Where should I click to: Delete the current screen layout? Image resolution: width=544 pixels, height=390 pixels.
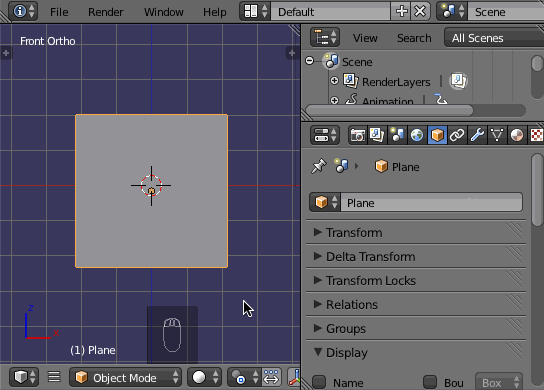[x=420, y=11]
